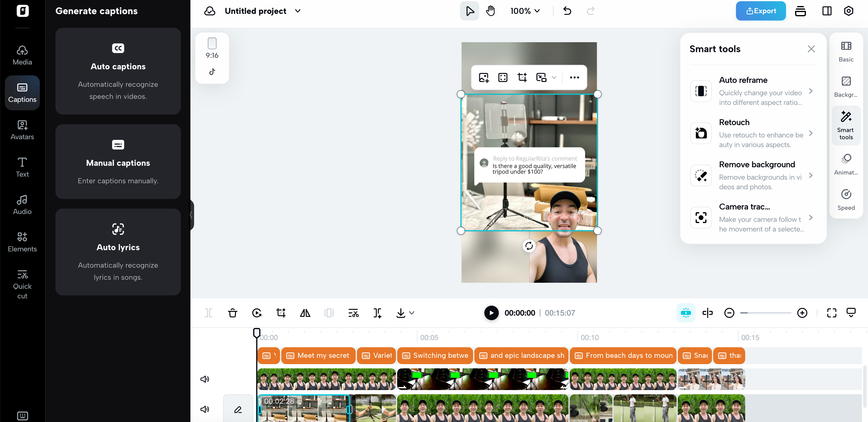Choose Auto captions option
This screenshot has width=868, height=422.
click(x=118, y=71)
